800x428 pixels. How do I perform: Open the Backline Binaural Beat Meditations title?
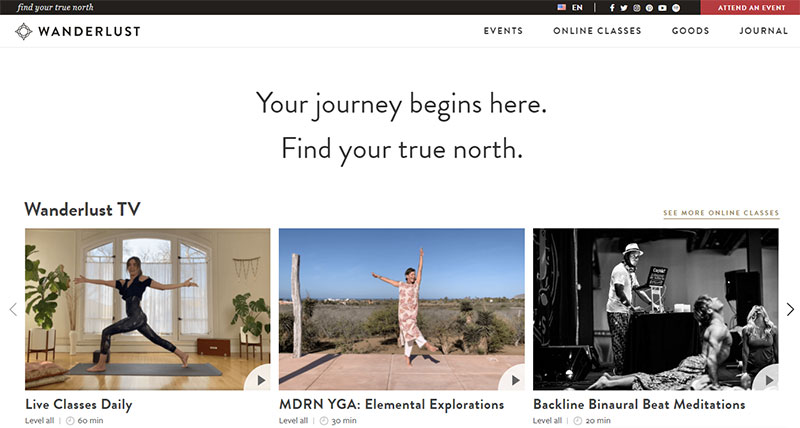click(639, 405)
